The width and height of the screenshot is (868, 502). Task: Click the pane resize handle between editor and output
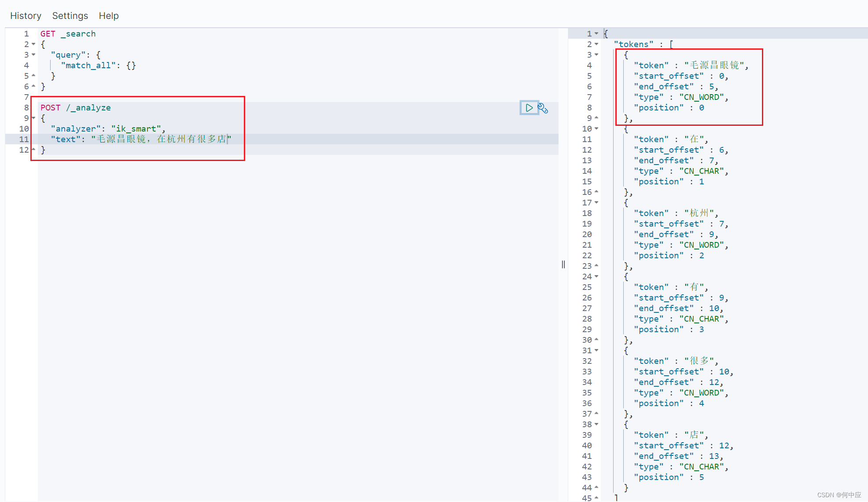(563, 264)
